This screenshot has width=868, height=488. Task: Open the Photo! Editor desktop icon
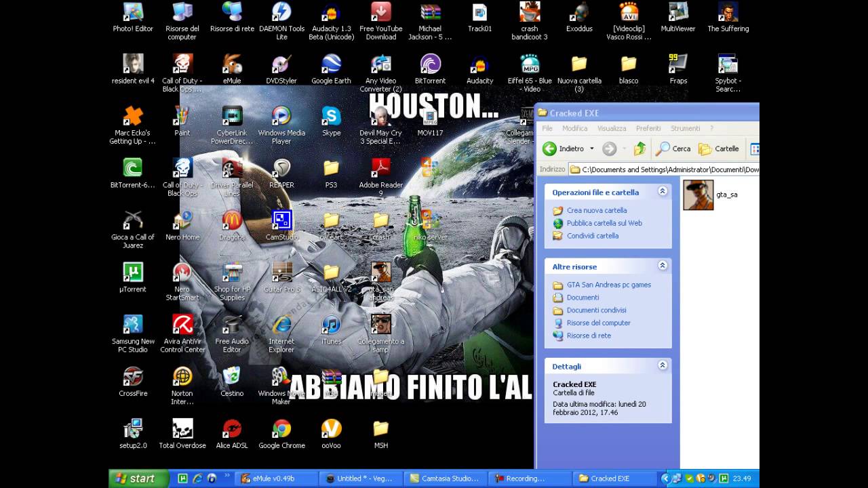(x=133, y=12)
